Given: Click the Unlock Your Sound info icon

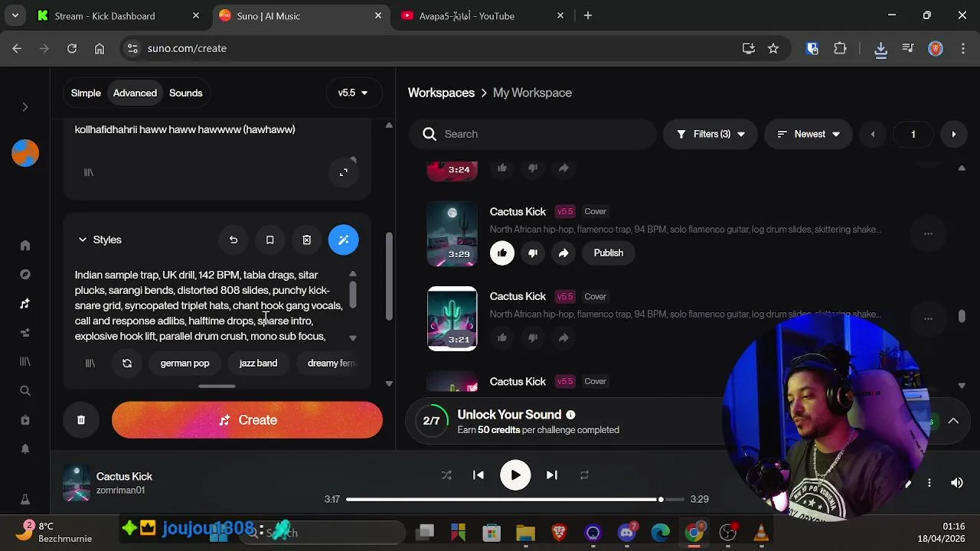Looking at the screenshot, I should (x=570, y=415).
